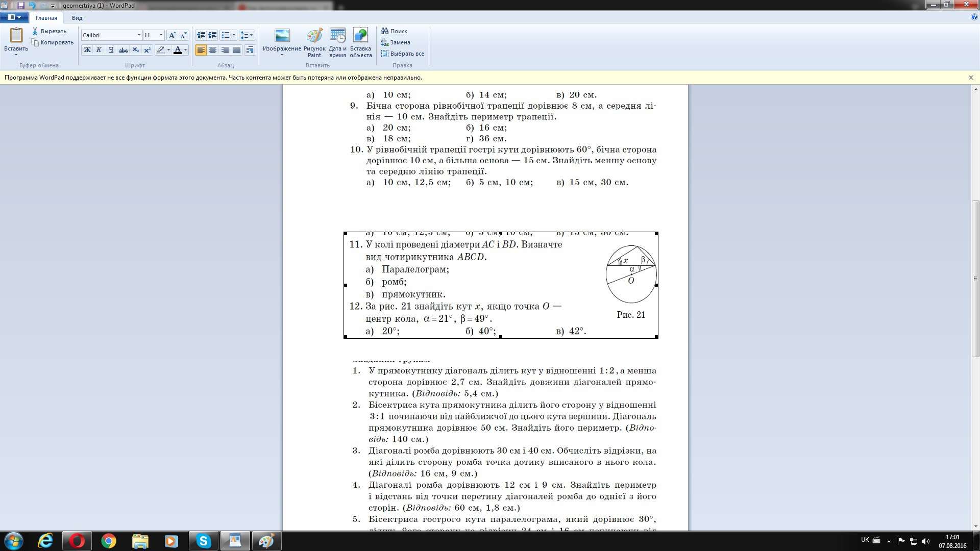The height and width of the screenshot is (551, 980).
Task: Shrink font size with smaller A icon
Action: 183,35
